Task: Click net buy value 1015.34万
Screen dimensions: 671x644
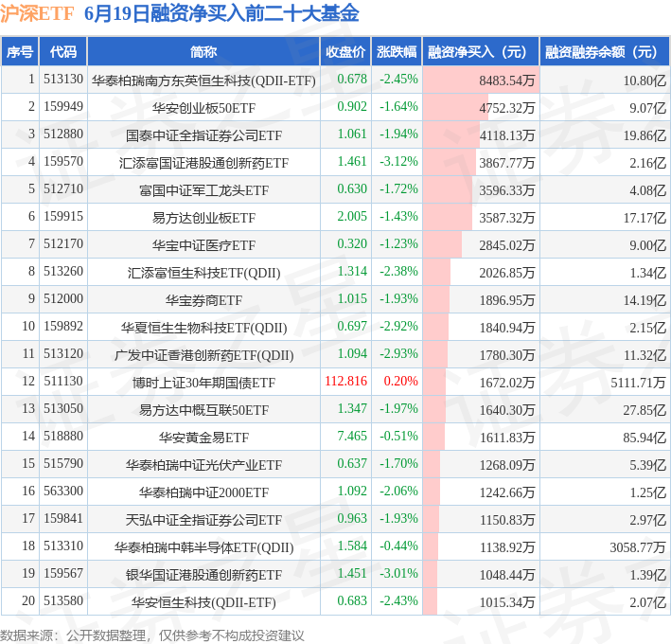Action: pos(506,602)
